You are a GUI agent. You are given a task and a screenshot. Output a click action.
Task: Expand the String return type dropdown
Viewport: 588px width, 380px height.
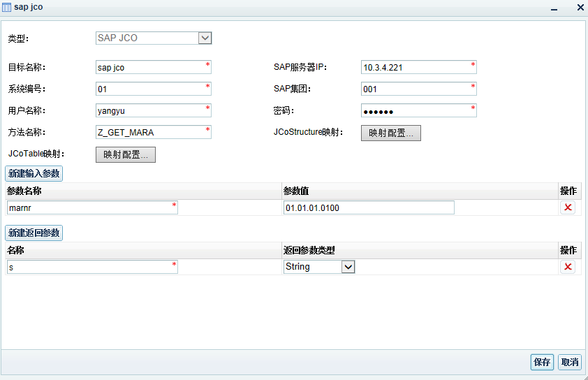coord(348,267)
